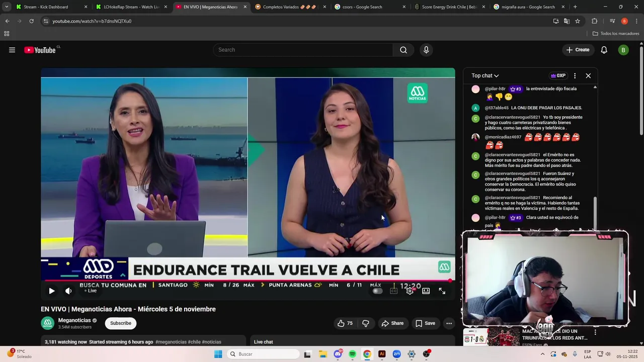644x362 pixels.
Task: Open YouTube notifications bell
Action: 604,50
